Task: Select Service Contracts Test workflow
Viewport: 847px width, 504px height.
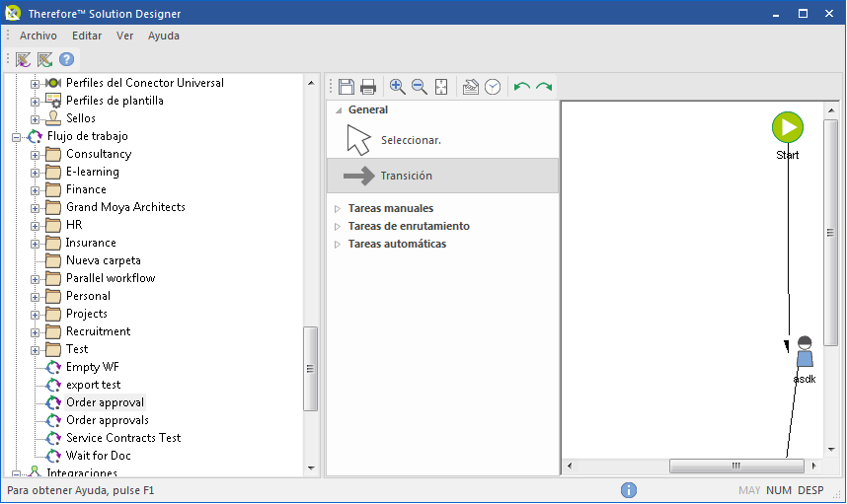Action: click(123, 438)
